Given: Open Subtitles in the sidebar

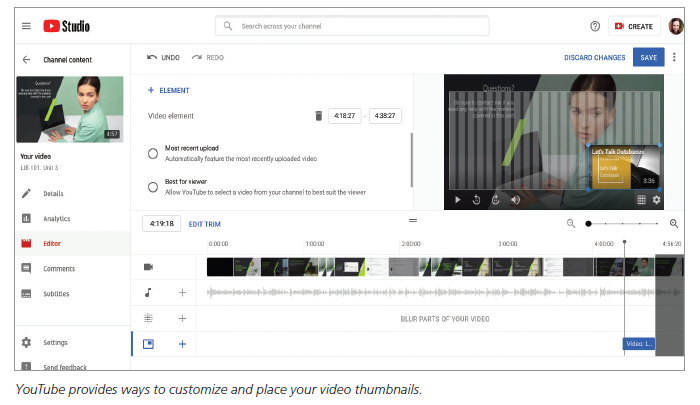Looking at the screenshot, I should point(56,293).
